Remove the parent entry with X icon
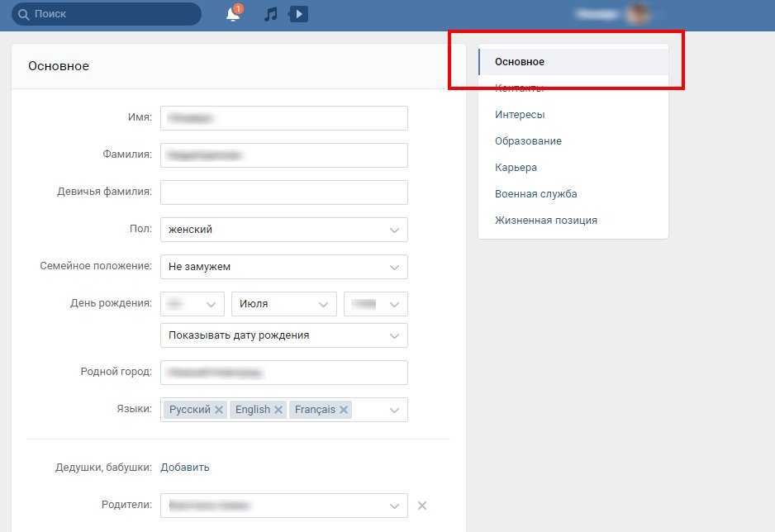 pos(421,506)
